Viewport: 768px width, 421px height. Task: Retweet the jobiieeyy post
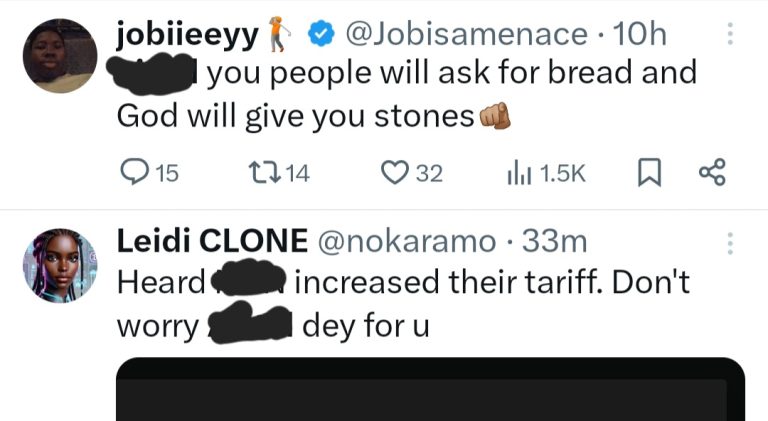tap(258, 173)
